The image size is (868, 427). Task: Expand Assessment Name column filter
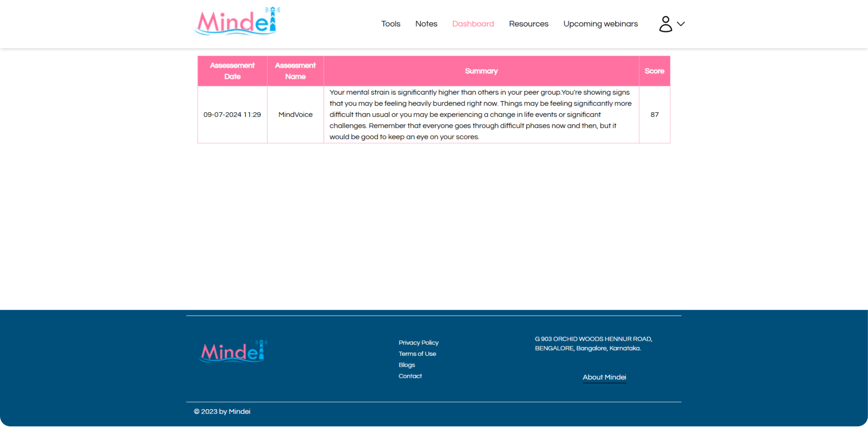tap(295, 71)
